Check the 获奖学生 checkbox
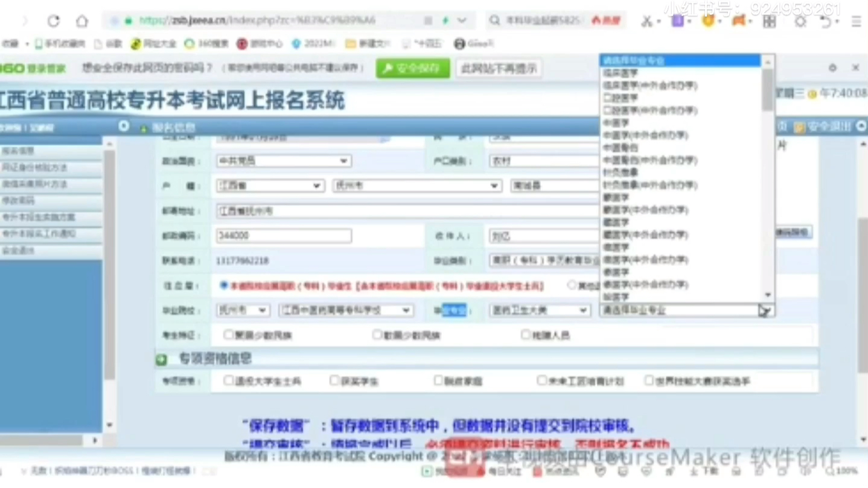This screenshot has height=488, width=868. click(x=334, y=381)
